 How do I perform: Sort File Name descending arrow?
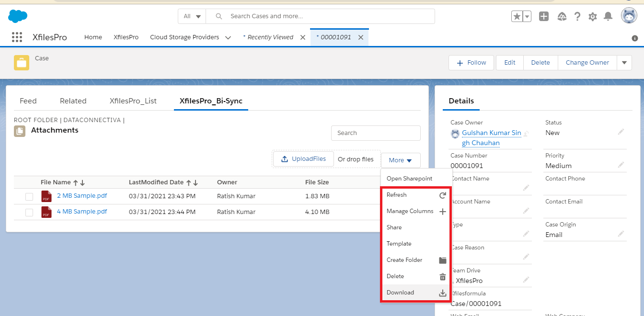coord(82,182)
